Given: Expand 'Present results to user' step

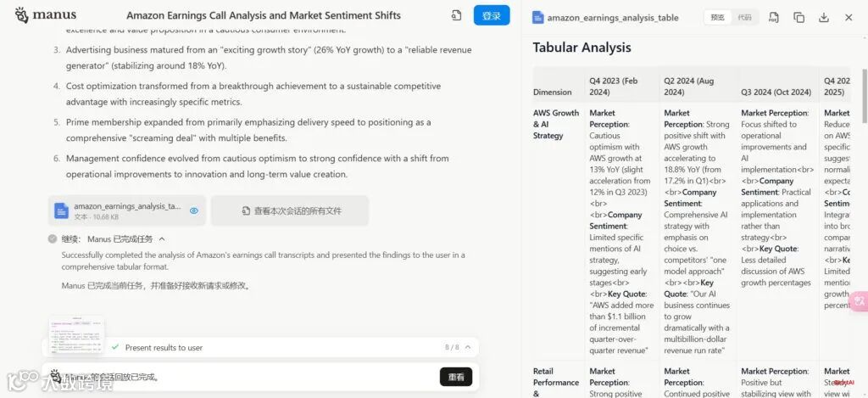Looking at the screenshot, I should [x=164, y=347].
